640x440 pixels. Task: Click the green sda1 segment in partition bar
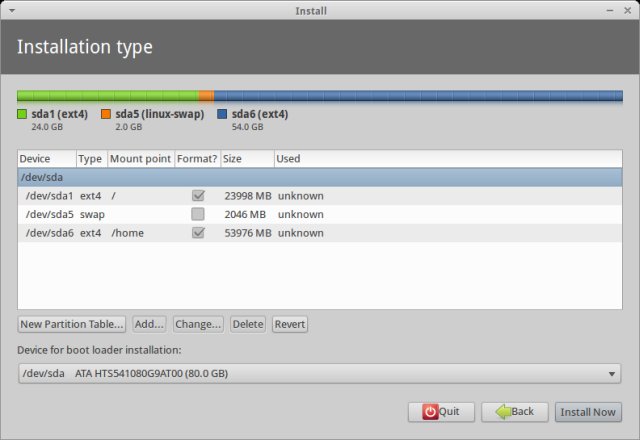click(x=108, y=96)
